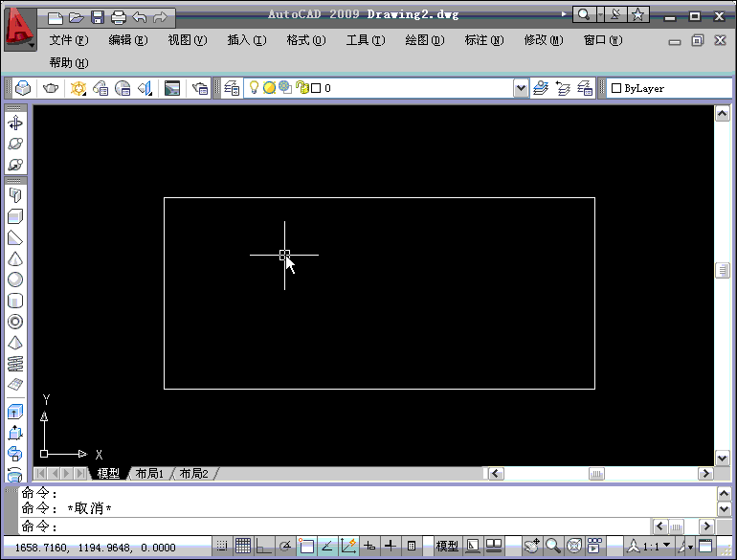Open the Layer Properties Manager

232,88
